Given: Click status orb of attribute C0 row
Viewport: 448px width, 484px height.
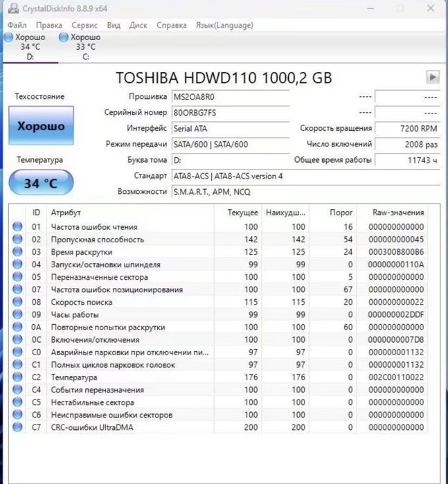Looking at the screenshot, I should click(x=17, y=352).
